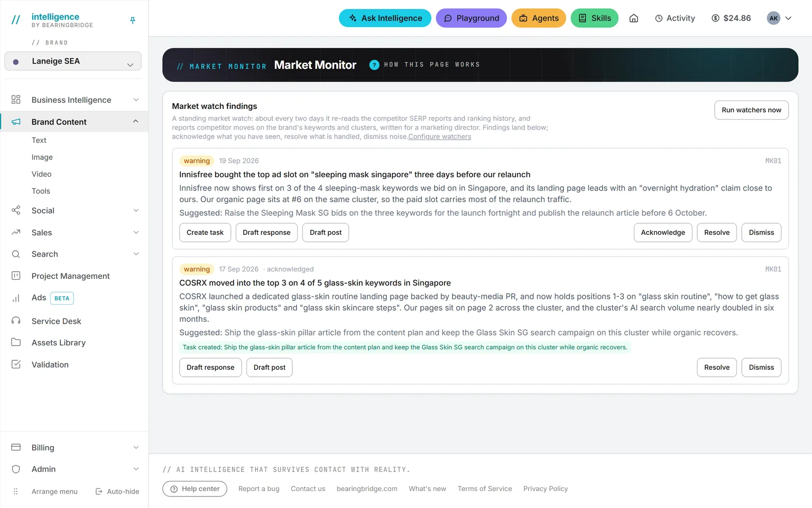
Task: Click Report a bug link
Action: 259,488
